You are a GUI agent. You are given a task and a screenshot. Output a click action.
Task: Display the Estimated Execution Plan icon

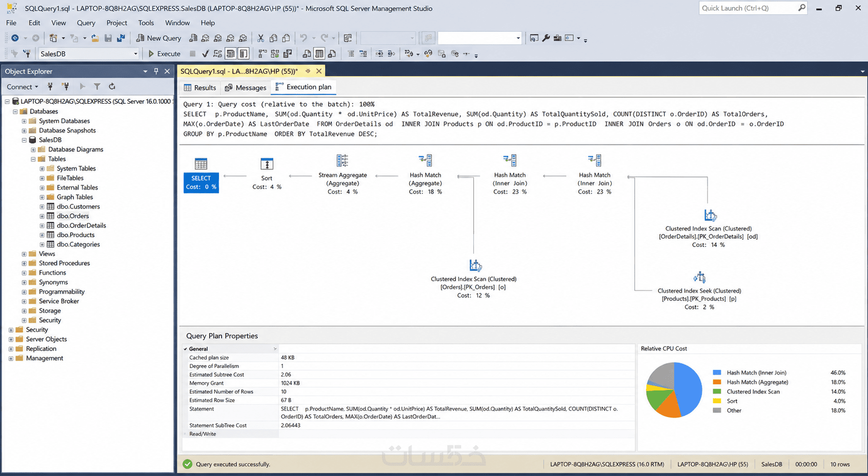pyautogui.click(x=218, y=53)
